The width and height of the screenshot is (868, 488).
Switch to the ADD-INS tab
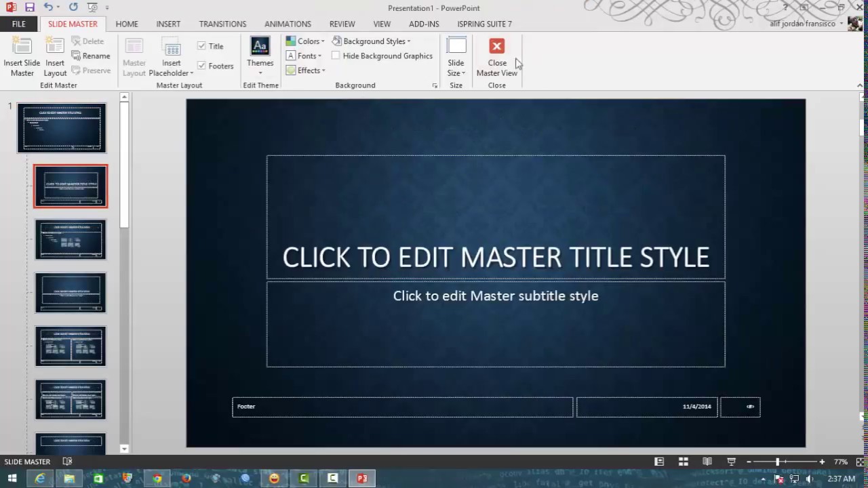(424, 24)
